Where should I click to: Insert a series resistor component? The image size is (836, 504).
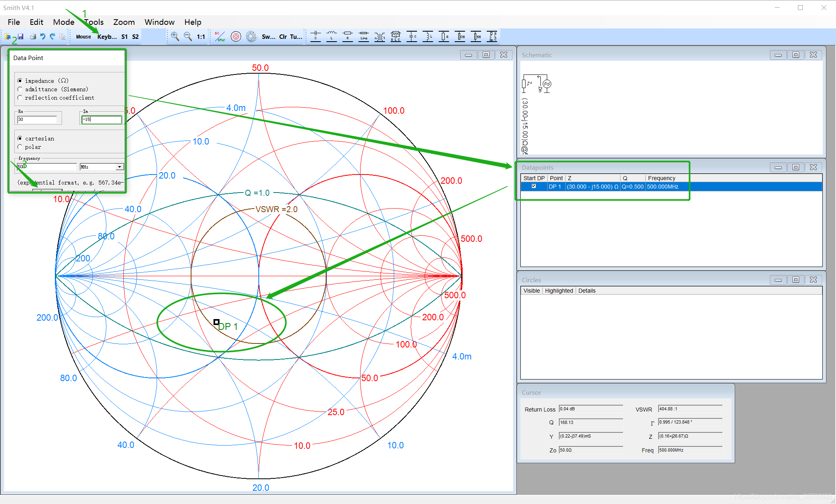348,36
